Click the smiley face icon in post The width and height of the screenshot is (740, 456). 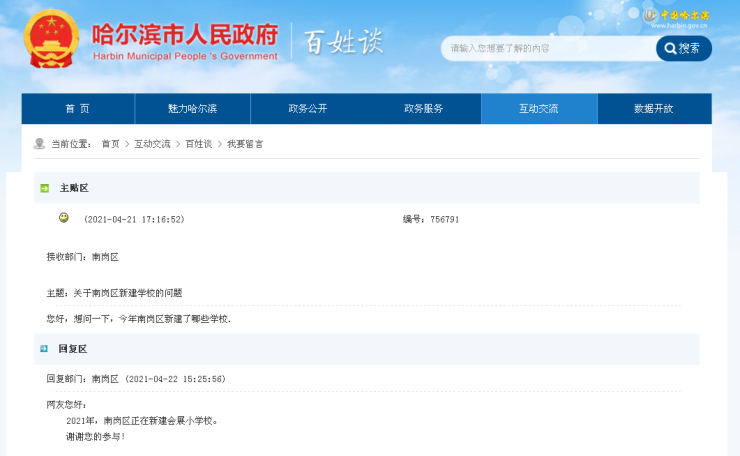pos(64,218)
